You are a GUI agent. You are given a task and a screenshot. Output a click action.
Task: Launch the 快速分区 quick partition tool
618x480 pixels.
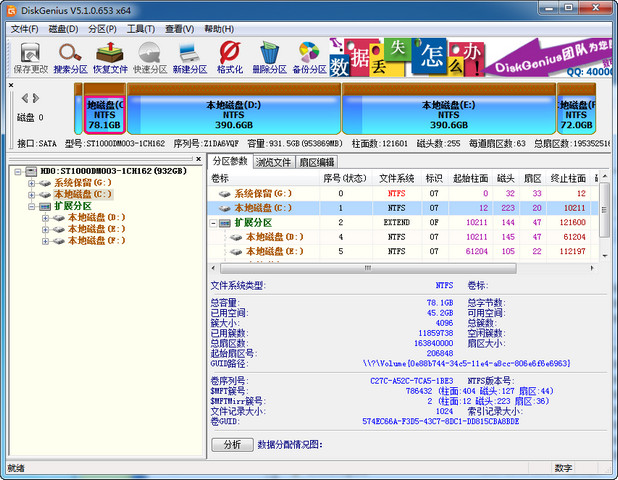coord(150,58)
